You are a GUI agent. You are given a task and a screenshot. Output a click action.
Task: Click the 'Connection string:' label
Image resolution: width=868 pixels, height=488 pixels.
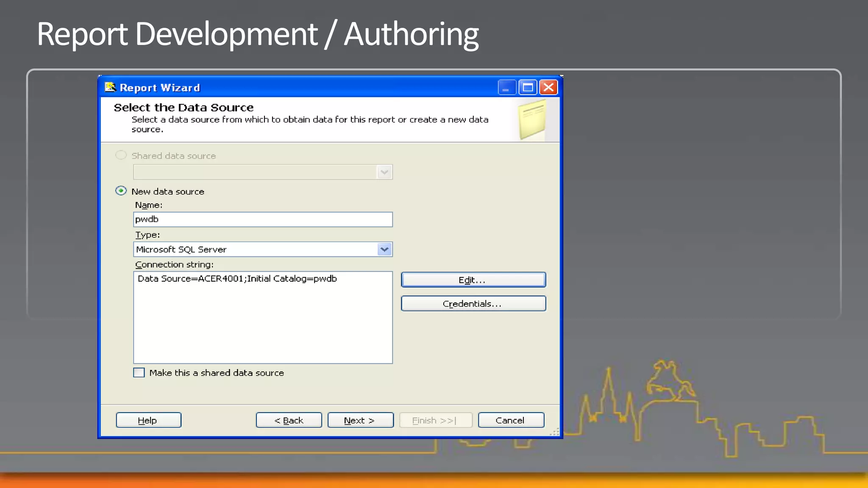[x=174, y=265]
